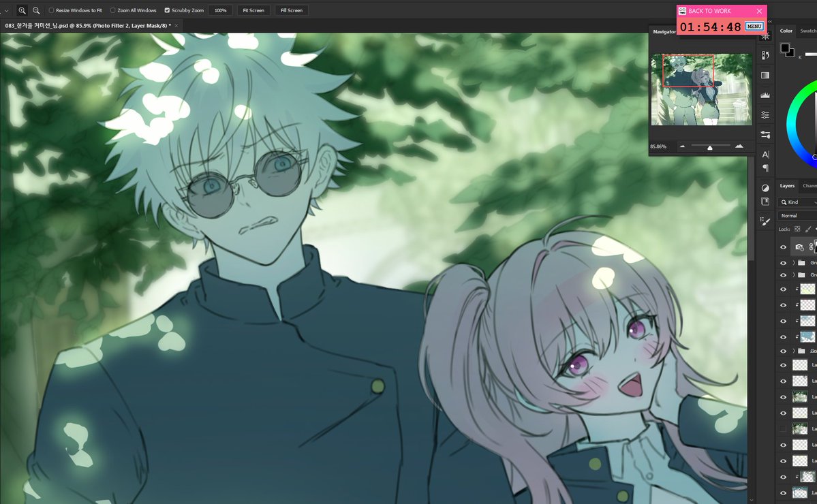The height and width of the screenshot is (504, 817).
Task: Click the K grayscale slider bar
Action: point(811,54)
